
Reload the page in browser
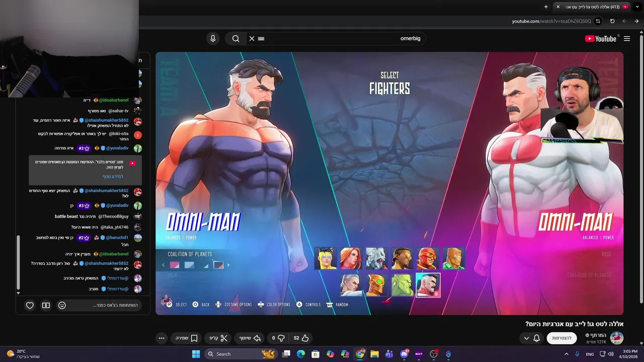point(612,21)
